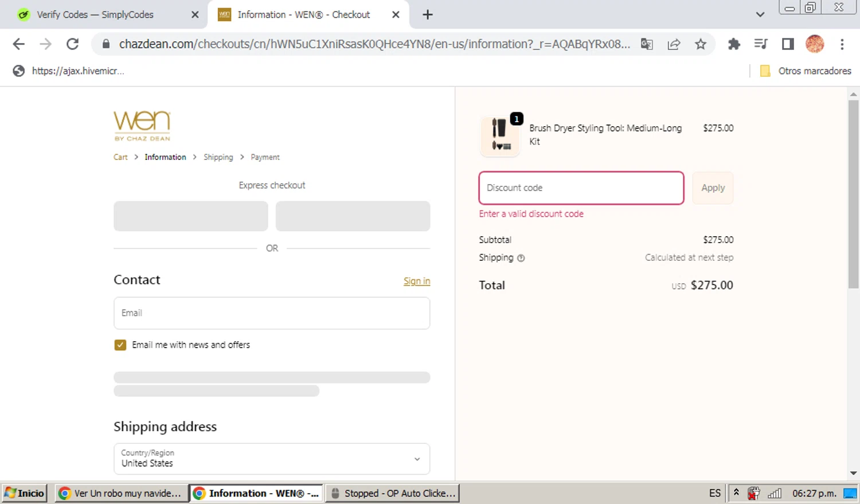
Task: Show hidden tray icons arrow
Action: click(736, 493)
